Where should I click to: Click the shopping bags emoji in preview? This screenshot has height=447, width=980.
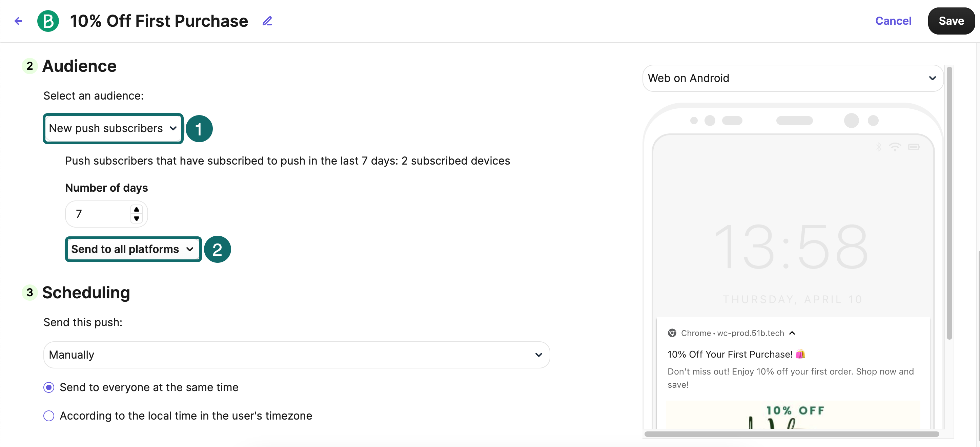(800, 354)
